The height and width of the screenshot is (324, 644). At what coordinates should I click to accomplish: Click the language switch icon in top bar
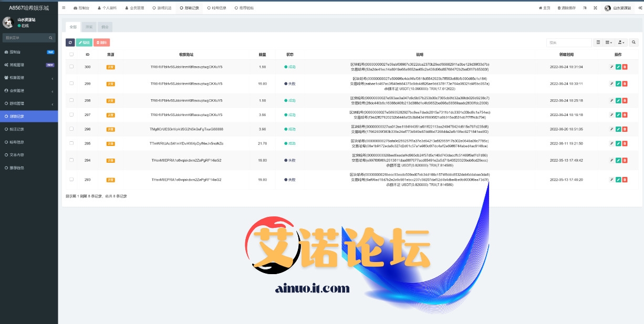point(585,8)
